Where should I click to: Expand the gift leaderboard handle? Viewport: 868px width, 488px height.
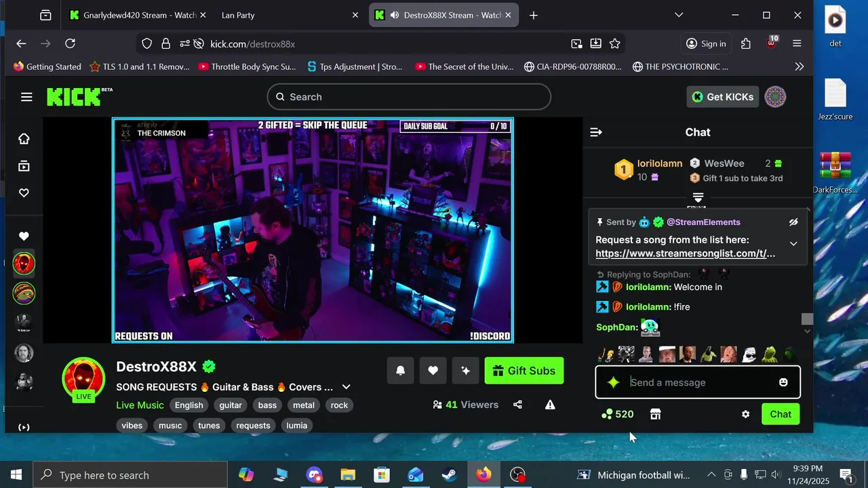[x=698, y=197]
